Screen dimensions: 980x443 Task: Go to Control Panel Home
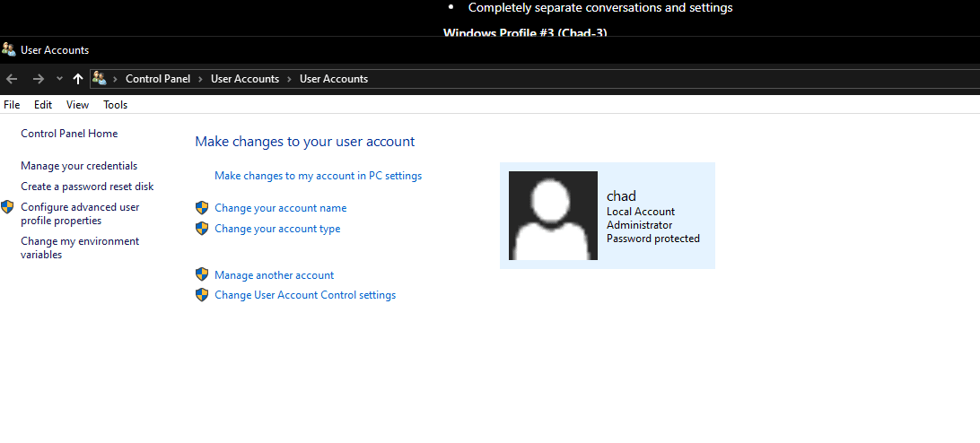pos(69,134)
